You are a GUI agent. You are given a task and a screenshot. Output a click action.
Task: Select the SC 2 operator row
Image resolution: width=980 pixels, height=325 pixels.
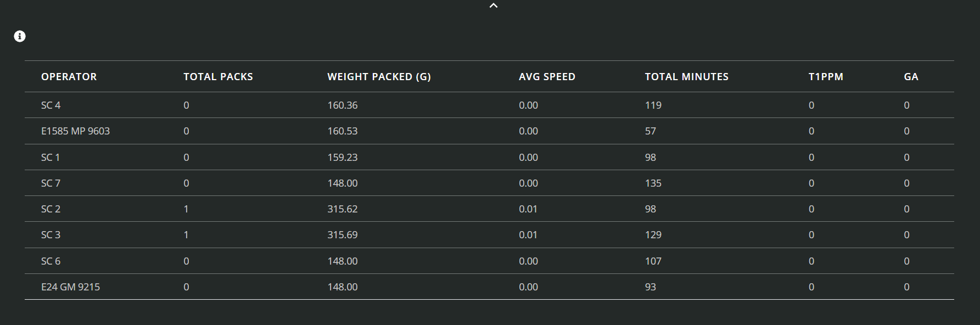(x=51, y=209)
